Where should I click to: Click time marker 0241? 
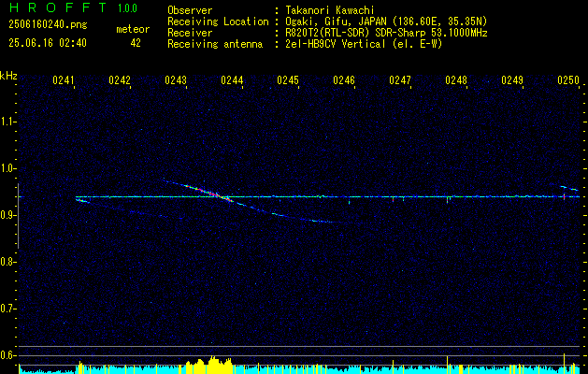64,80
